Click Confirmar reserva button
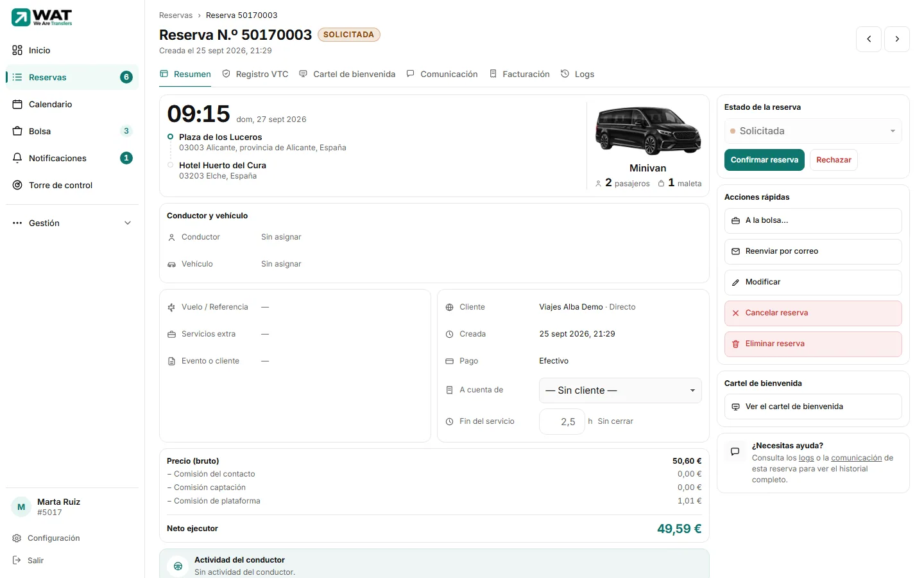 click(x=764, y=160)
